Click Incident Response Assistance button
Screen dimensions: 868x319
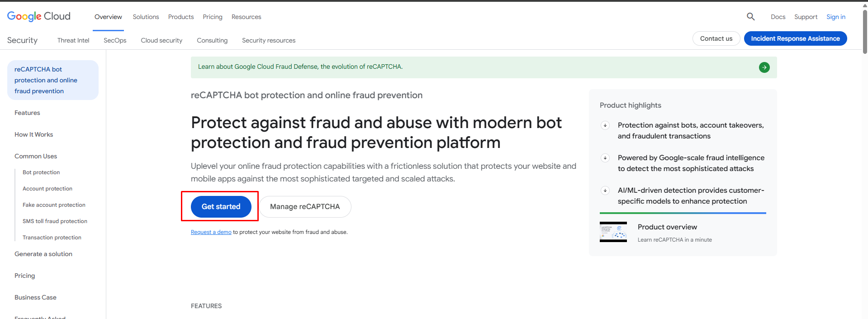point(795,38)
